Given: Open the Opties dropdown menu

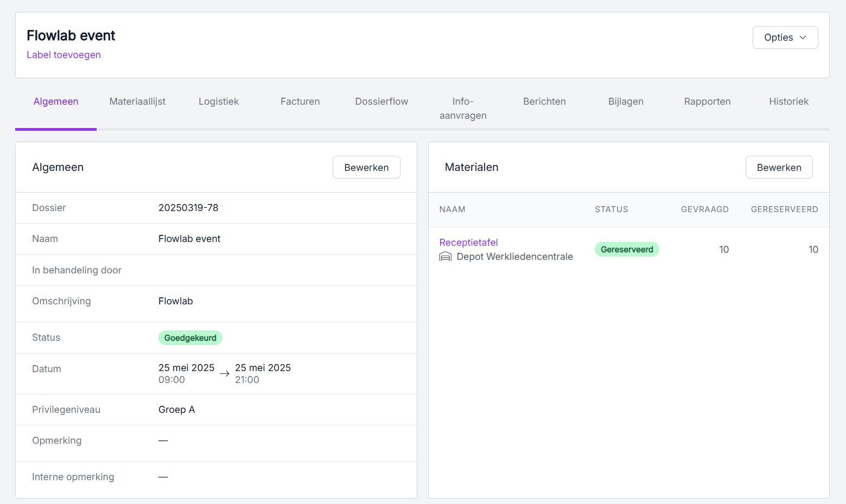Looking at the screenshot, I should (x=785, y=37).
